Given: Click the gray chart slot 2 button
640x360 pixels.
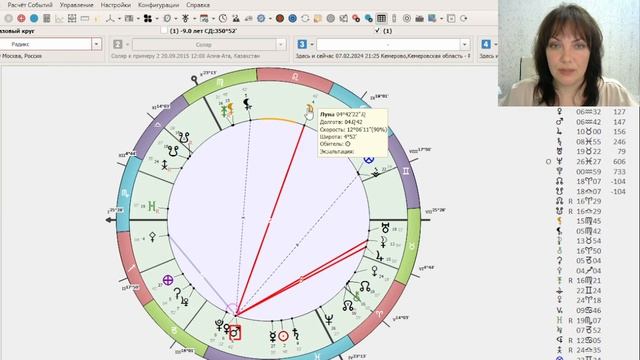Looking at the screenshot, I should (118, 44).
